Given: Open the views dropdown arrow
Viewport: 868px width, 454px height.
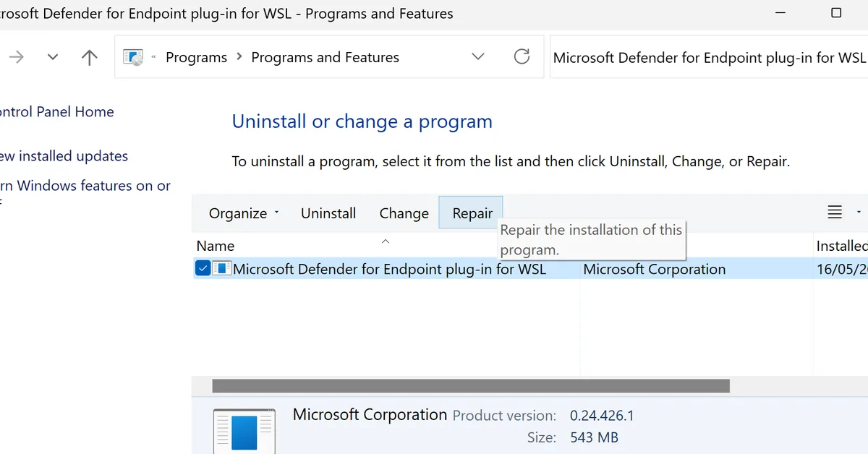Looking at the screenshot, I should tap(859, 212).
